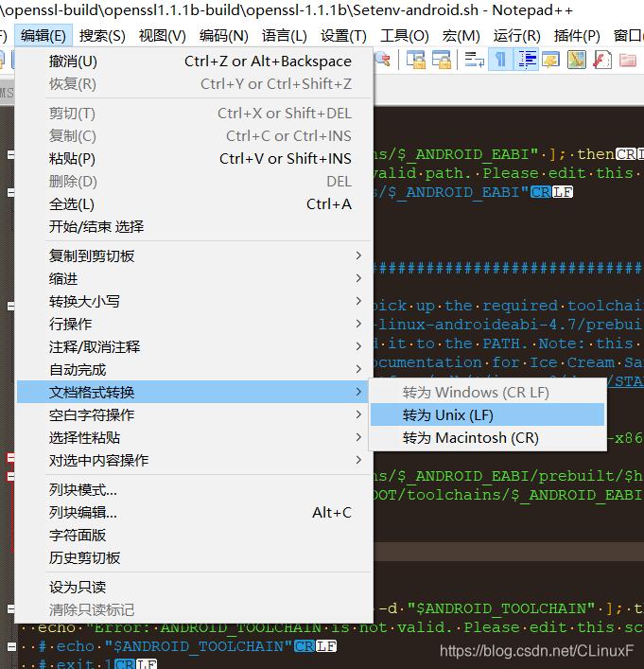644x669 pixels.
Task: Click the editor text 'valid·path.·Please·edit·this'
Action: 503,173
